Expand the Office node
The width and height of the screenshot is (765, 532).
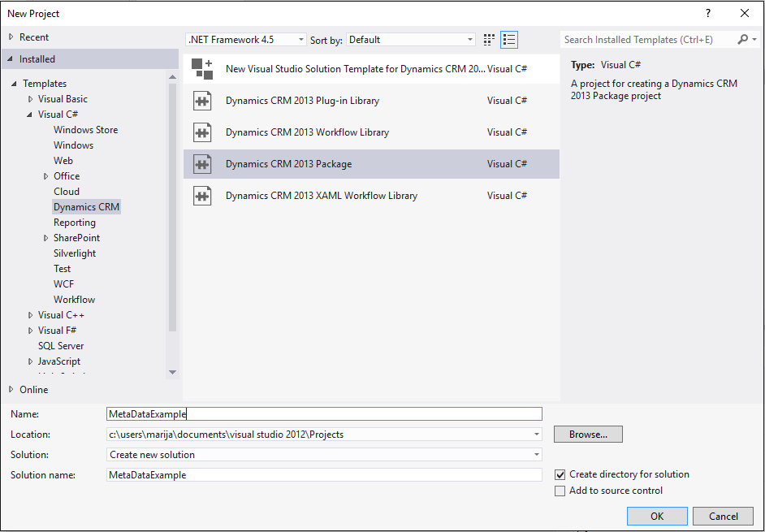pos(45,176)
